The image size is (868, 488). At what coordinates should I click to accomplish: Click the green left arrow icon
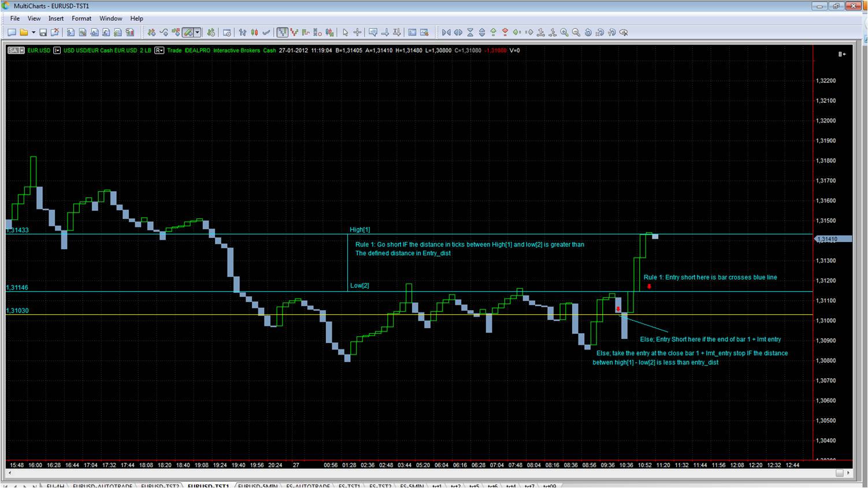517,32
